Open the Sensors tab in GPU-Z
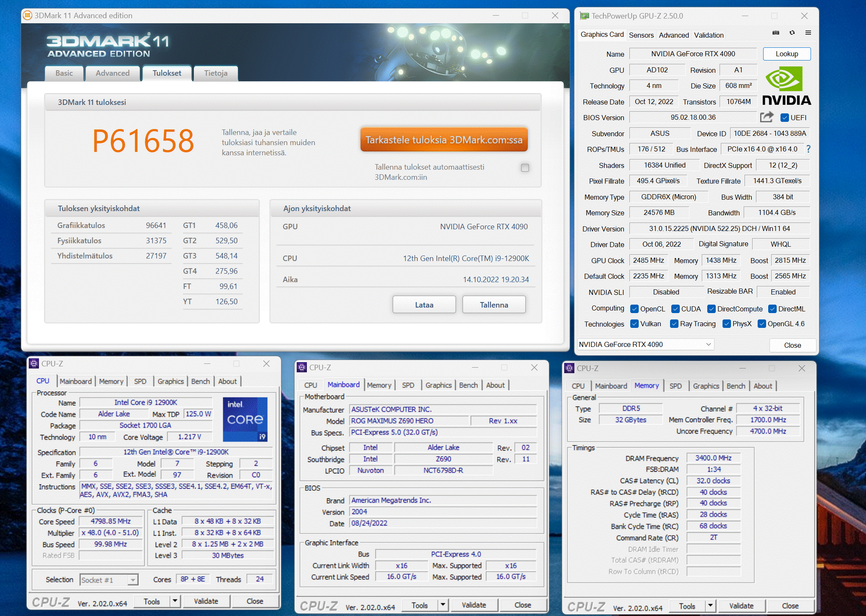Screen dimensions: 866x616 click(641, 35)
